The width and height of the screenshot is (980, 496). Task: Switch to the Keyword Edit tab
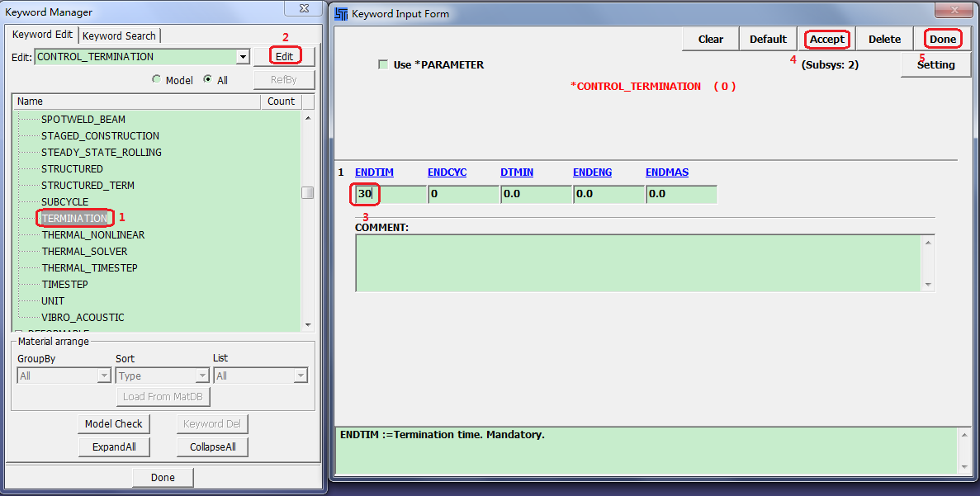[42, 35]
